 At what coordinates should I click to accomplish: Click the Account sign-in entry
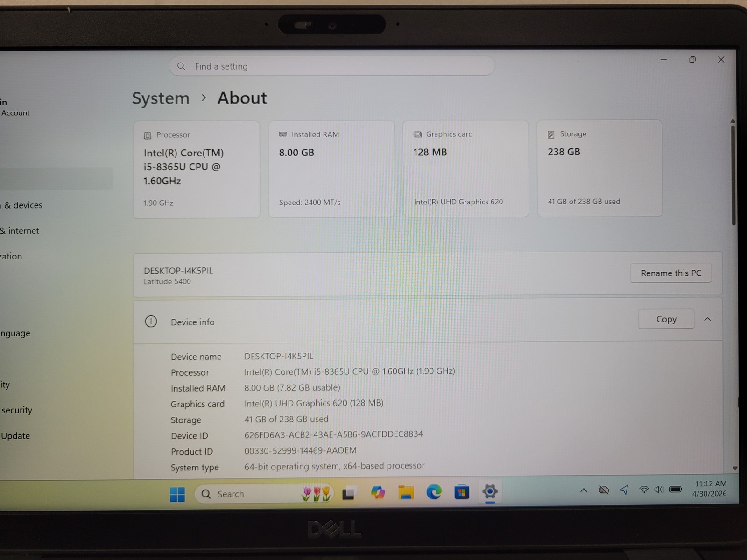15,107
